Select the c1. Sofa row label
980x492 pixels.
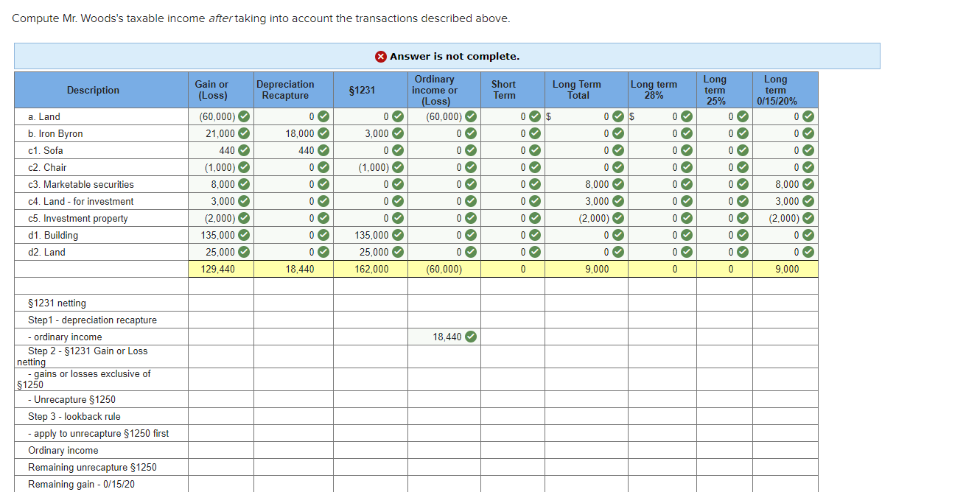coord(46,150)
